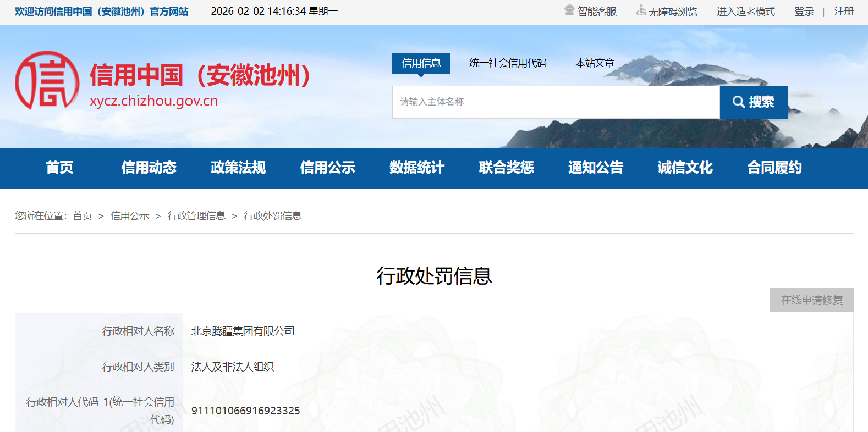Click the 搜索 button
The image size is (868, 432).
point(754,102)
